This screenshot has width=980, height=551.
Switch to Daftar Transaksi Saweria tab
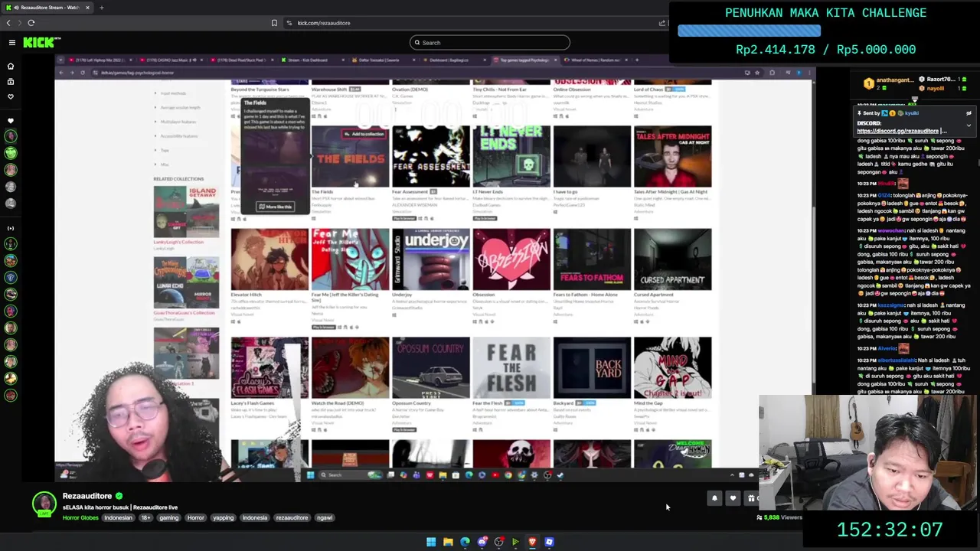coord(381,60)
